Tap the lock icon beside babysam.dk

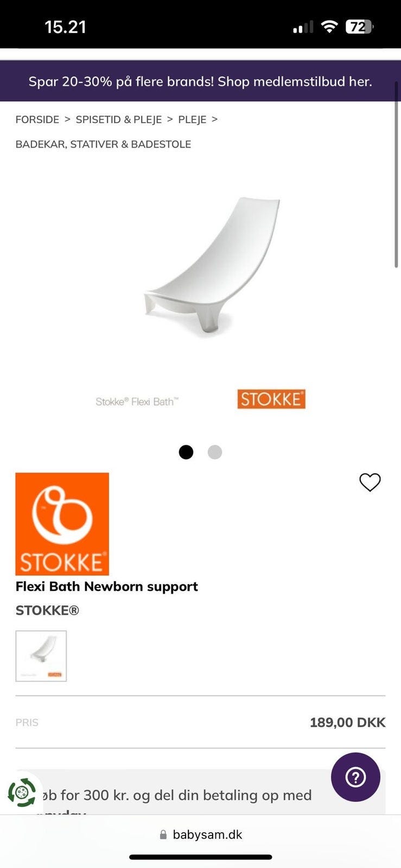point(163,835)
